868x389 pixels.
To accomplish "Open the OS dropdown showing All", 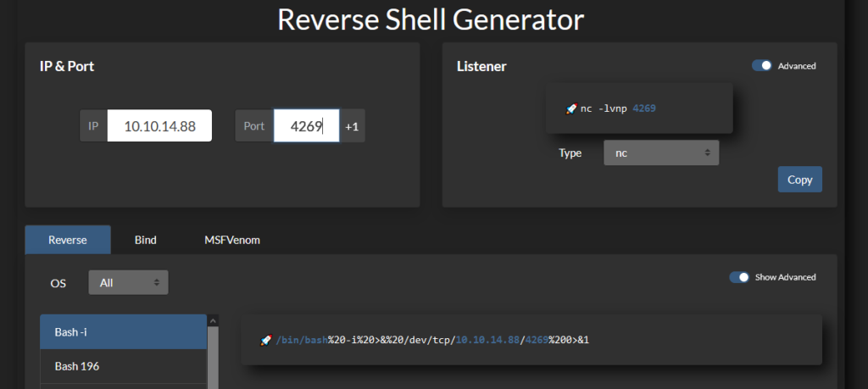I will 129,283.
